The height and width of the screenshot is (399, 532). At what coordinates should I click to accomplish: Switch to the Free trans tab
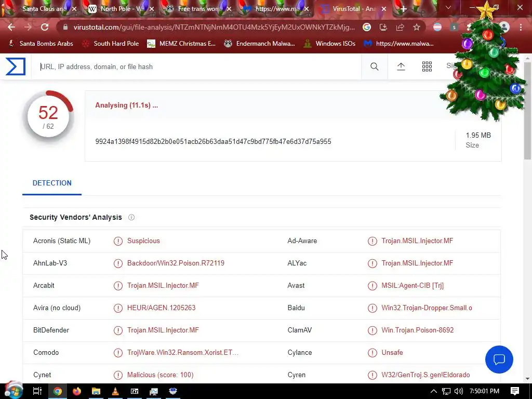pos(198,9)
